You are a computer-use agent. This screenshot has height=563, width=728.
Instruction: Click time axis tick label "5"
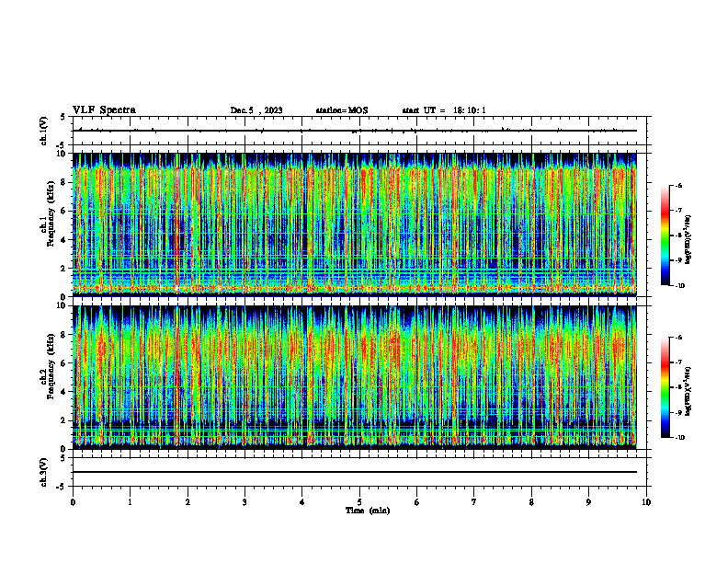click(359, 502)
